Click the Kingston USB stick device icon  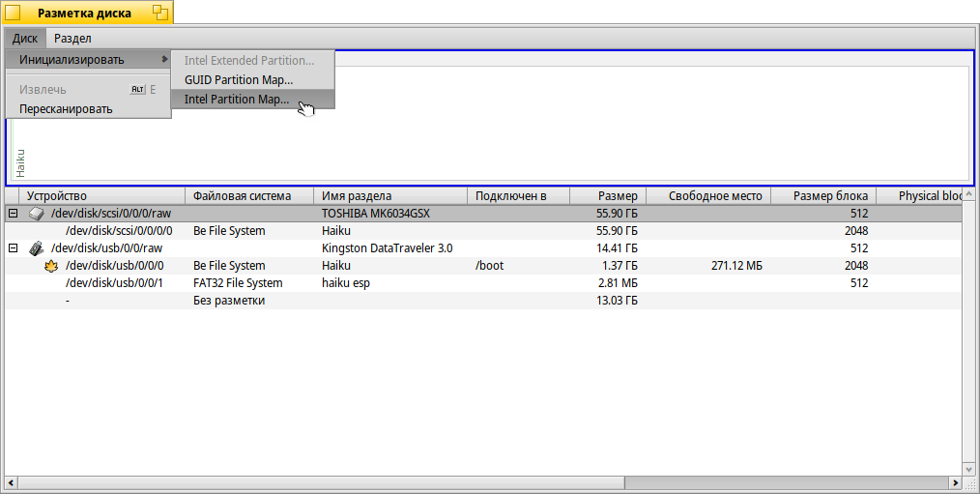[x=36, y=248]
